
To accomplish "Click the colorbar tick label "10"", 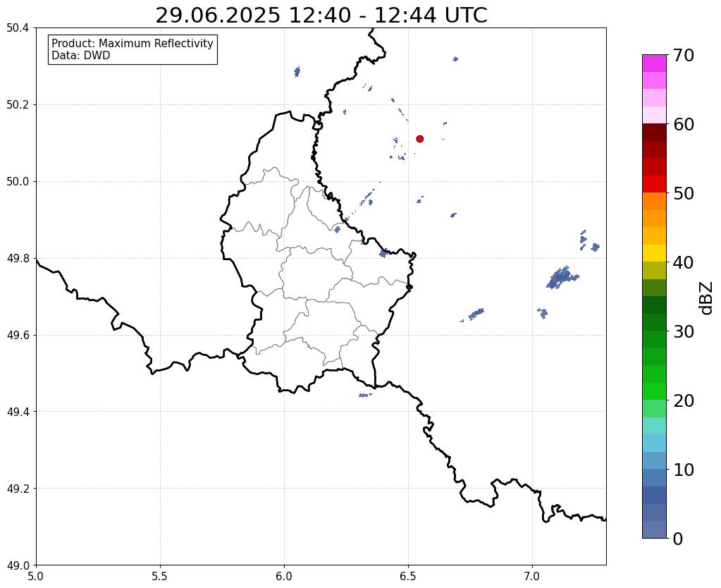I will pyautogui.click(x=684, y=470).
